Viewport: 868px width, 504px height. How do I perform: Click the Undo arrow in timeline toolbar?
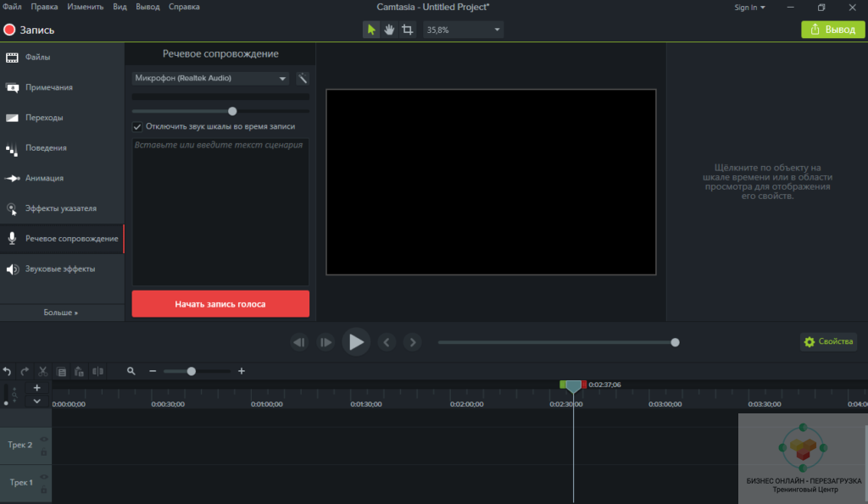pyautogui.click(x=8, y=371)
